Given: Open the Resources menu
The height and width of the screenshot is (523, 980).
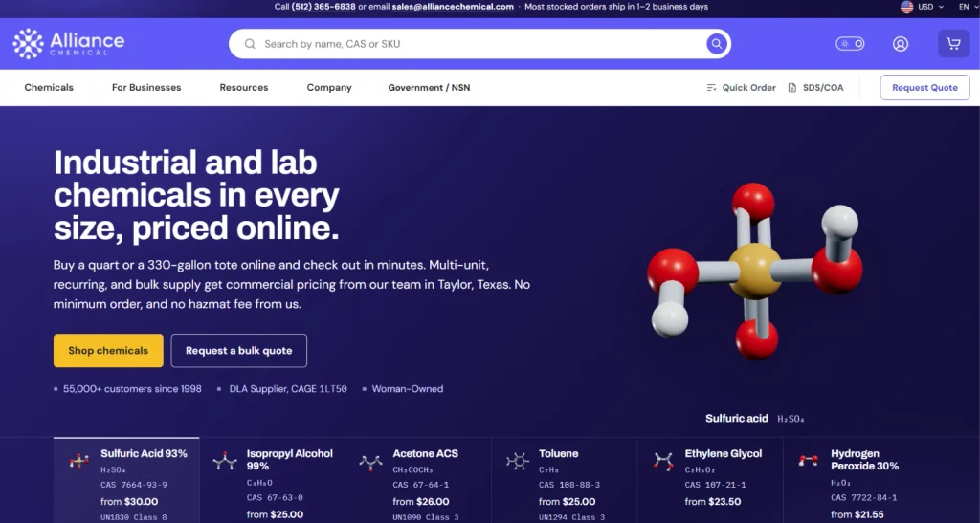Looking at the screenshot, I should (x=244, y=87).
